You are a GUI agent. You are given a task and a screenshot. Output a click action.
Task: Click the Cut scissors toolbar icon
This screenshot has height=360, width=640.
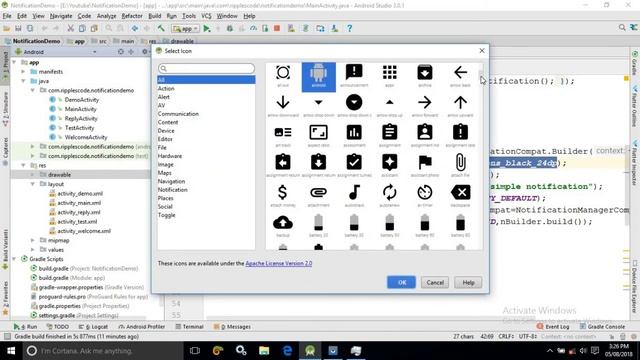coord(70,28)
